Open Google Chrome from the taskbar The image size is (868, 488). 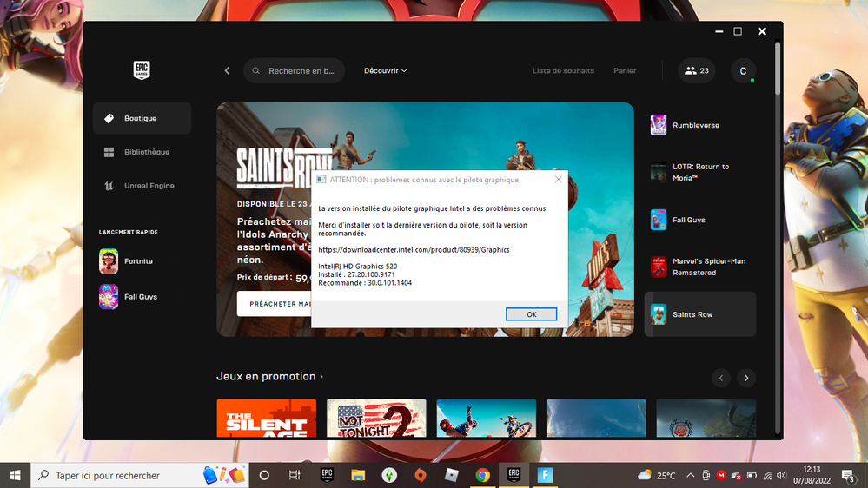click(x=483, y=475)
